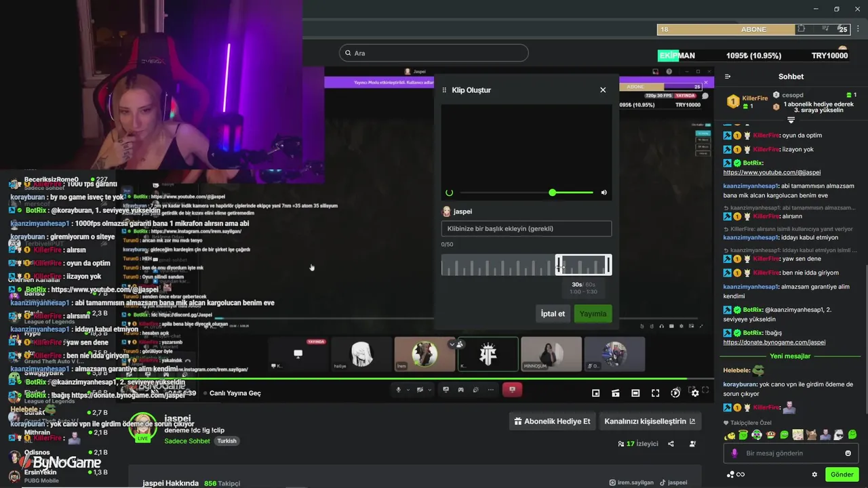
Task: Open the jaspei TikTok link
Action: [x=673, y=483]
